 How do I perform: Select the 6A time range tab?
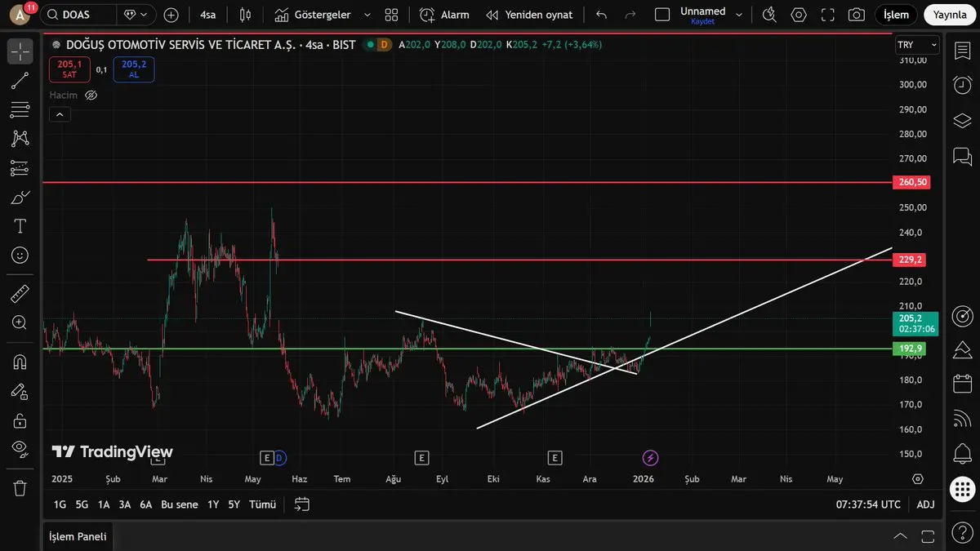(x=145, y=504)
